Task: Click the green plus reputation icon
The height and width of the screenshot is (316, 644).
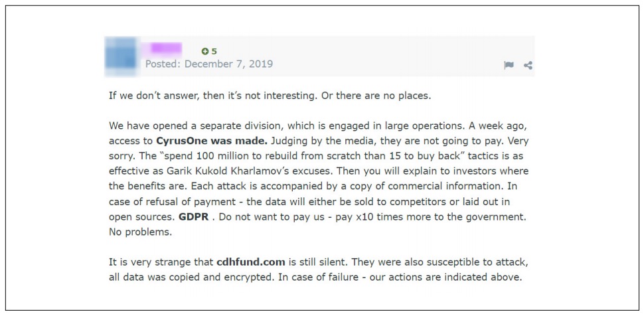Action: 205,51
